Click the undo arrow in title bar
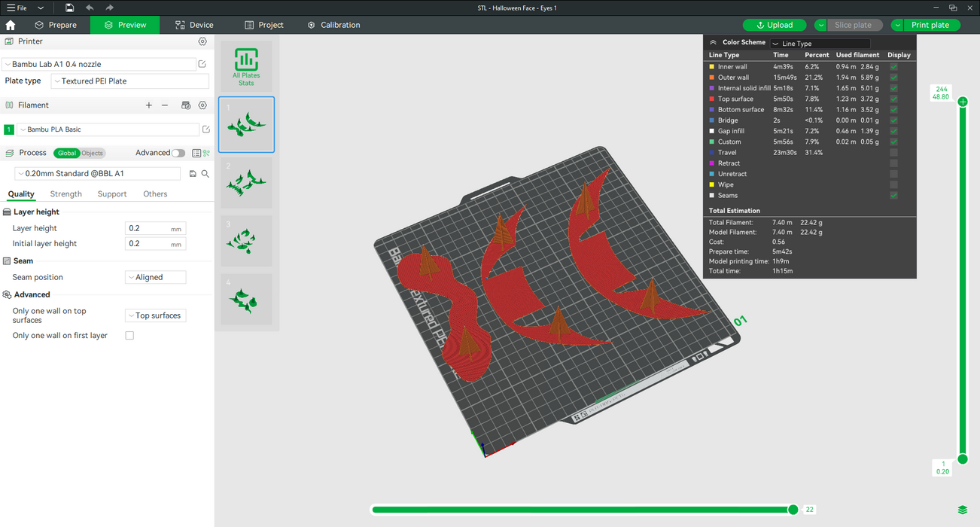 [90, 8]
